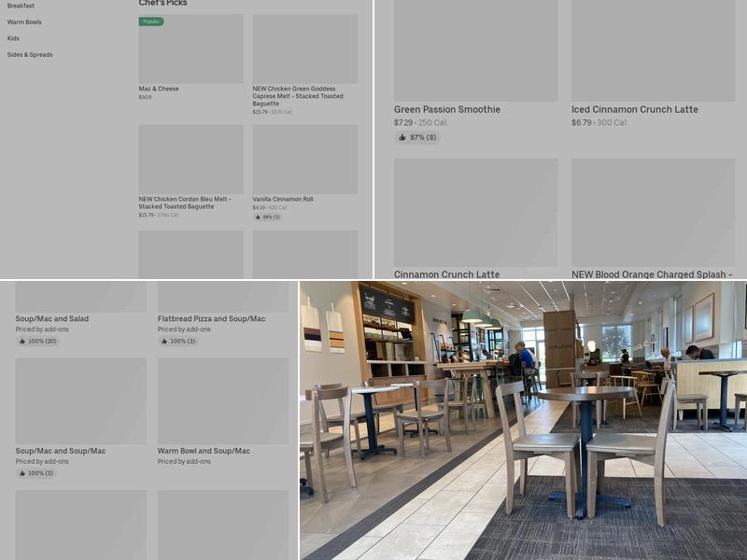
Task: Click the Vanilla Cinnamon Roll image placeholder
Action: click(x=304, y=159)
